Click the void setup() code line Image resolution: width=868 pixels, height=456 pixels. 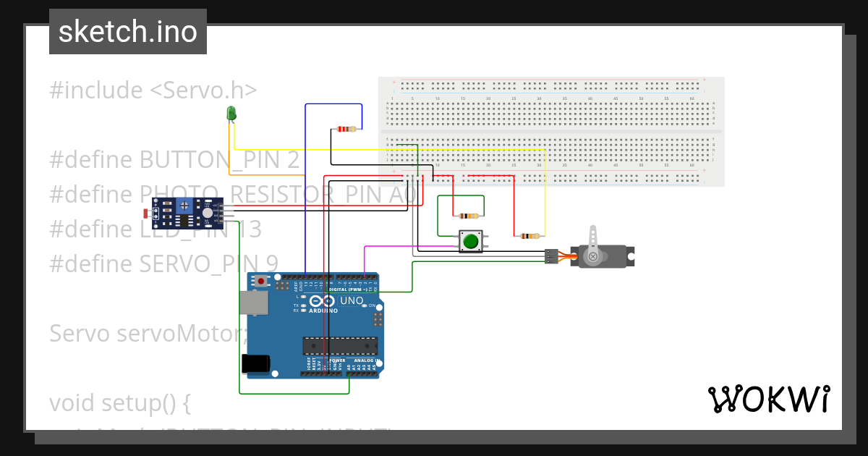tap(120, 402)
